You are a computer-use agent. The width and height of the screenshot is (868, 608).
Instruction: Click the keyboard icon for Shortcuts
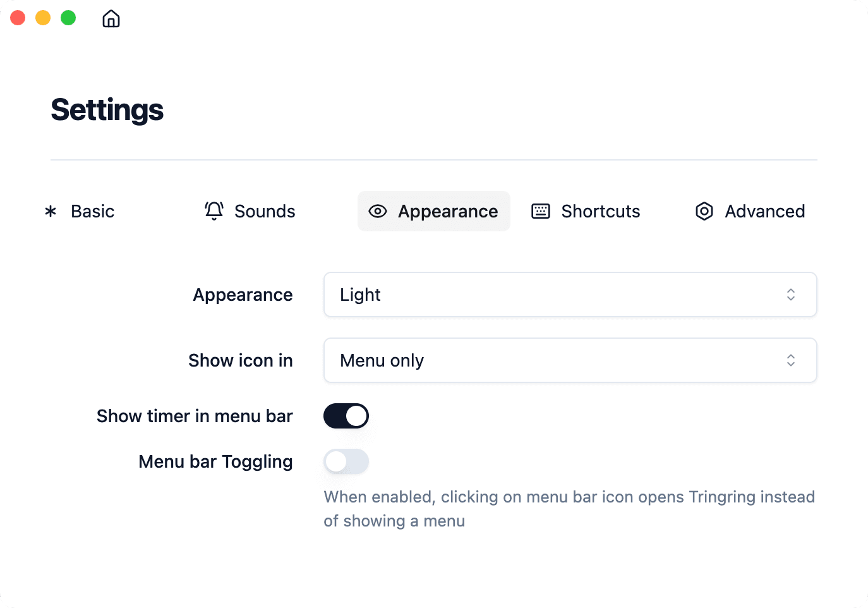[x=541, y=211]
